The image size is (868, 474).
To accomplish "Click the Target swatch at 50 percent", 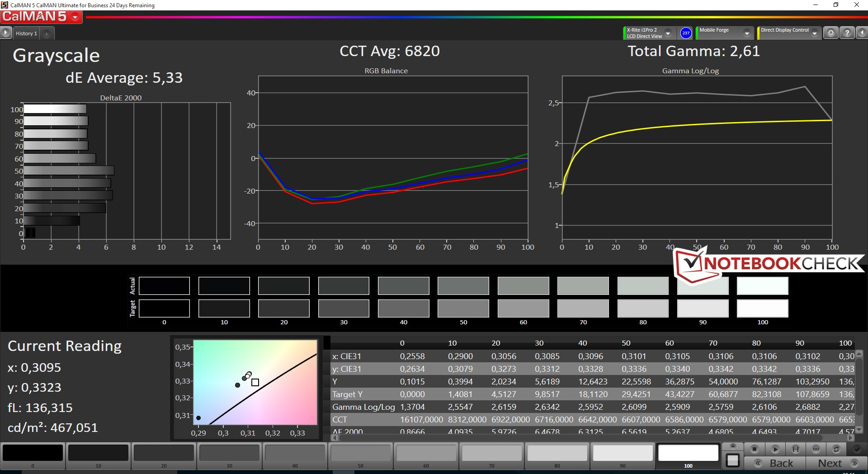I will [463, 308].
